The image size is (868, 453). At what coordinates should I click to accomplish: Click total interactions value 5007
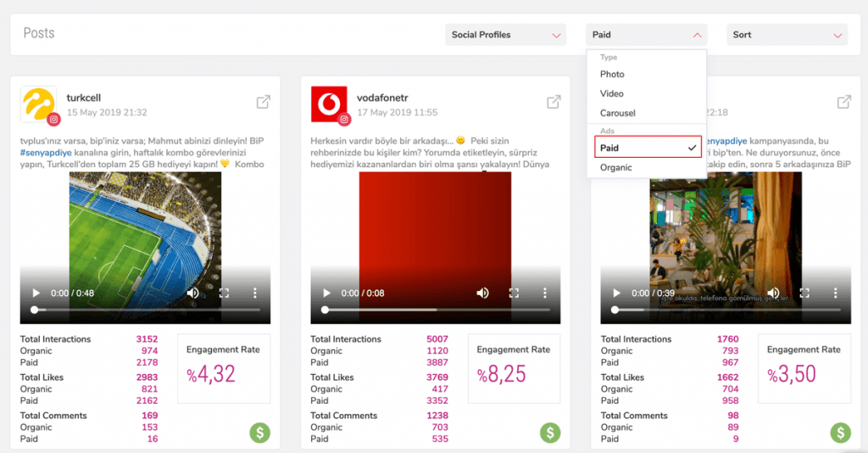437,339
